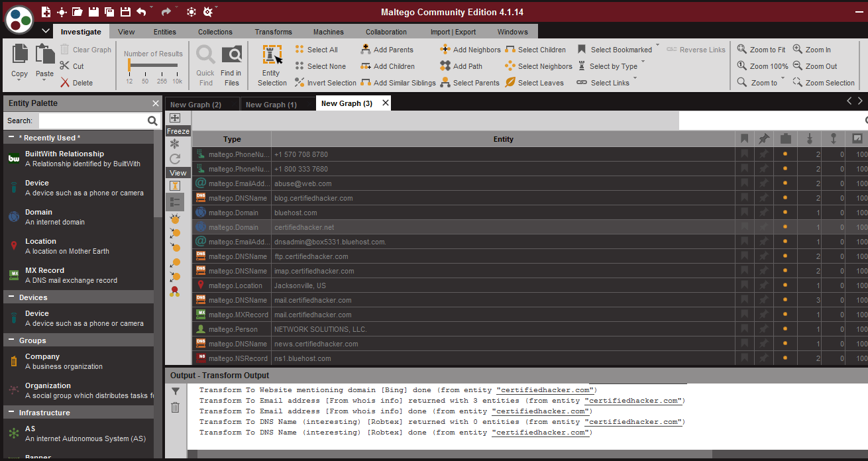Viewport: 868px width, 461px height.
Task: Filter the Transform Output panel
Action: (x=176, y=391)
